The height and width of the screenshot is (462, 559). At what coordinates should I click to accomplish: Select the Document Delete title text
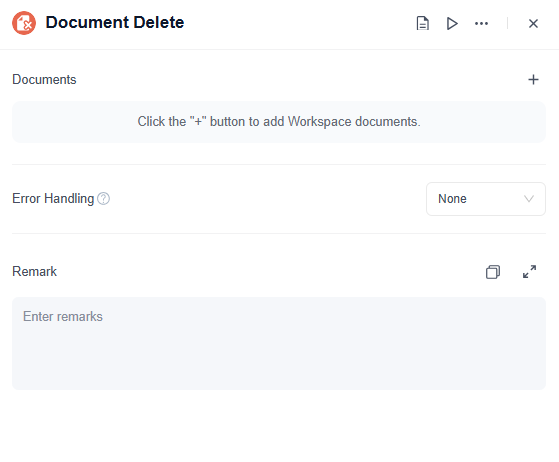[115, 22]
